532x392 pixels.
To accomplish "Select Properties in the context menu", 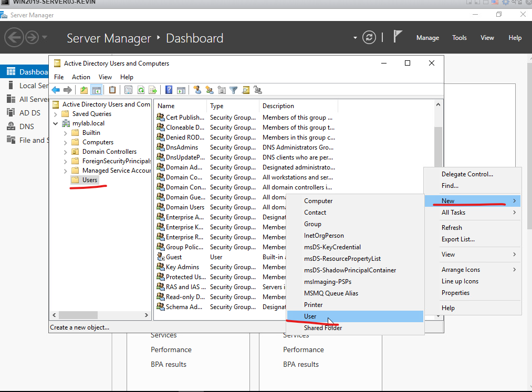I will [x=473, y=293].
